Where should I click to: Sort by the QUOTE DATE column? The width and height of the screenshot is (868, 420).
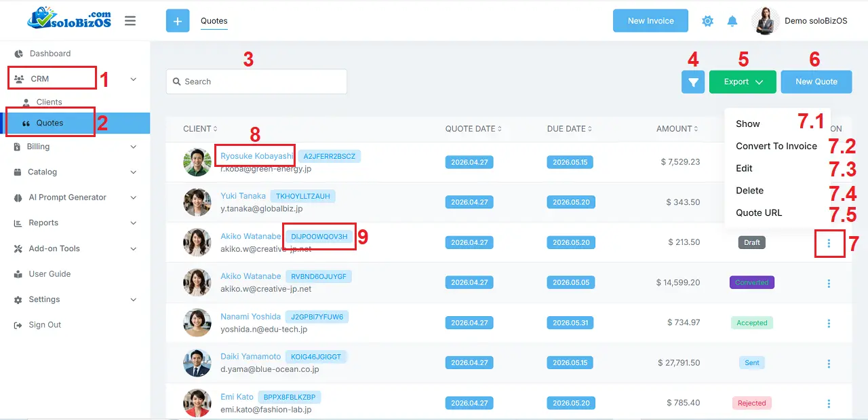point(473,129)
